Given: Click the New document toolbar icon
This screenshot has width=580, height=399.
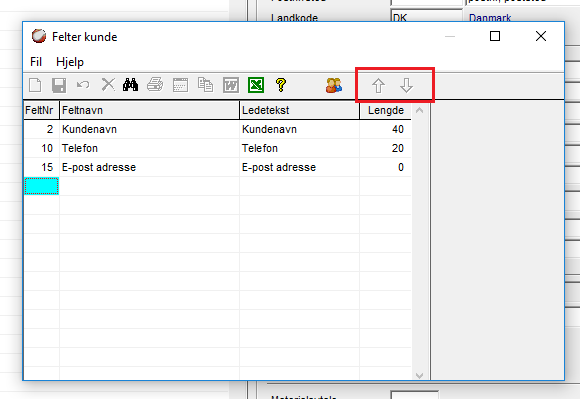Looking at the screenshot, I should 36,85.
